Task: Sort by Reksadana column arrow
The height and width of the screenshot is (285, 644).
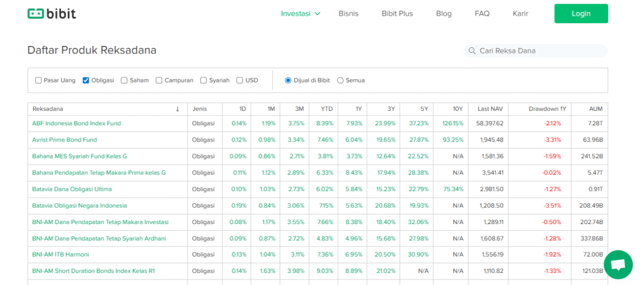Action: coord(177,109)
